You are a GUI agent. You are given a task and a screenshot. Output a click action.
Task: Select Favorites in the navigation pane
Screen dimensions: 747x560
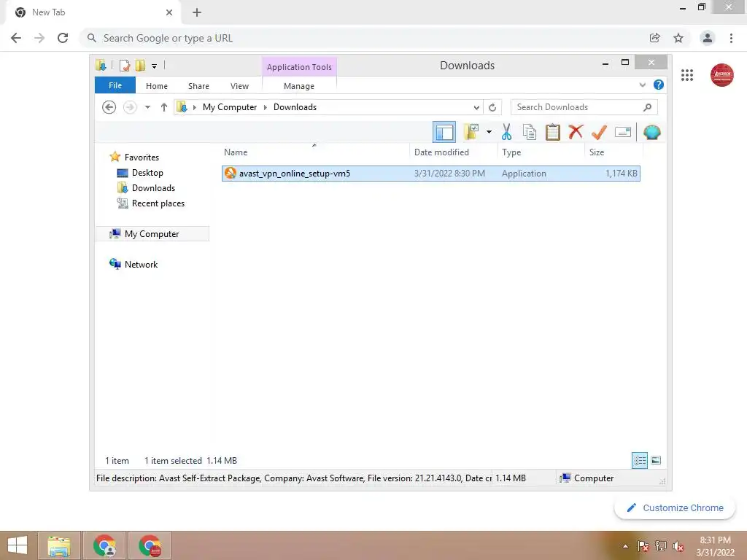(x=142, y=157)
